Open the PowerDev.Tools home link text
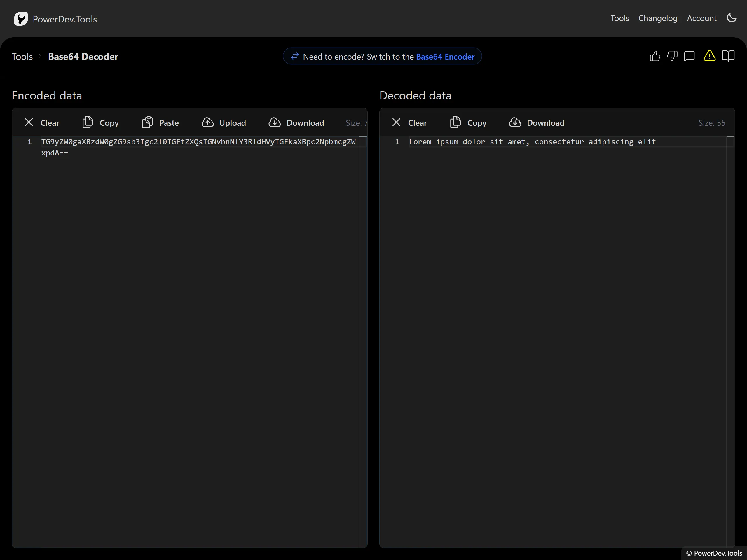 tap(64, 19)
